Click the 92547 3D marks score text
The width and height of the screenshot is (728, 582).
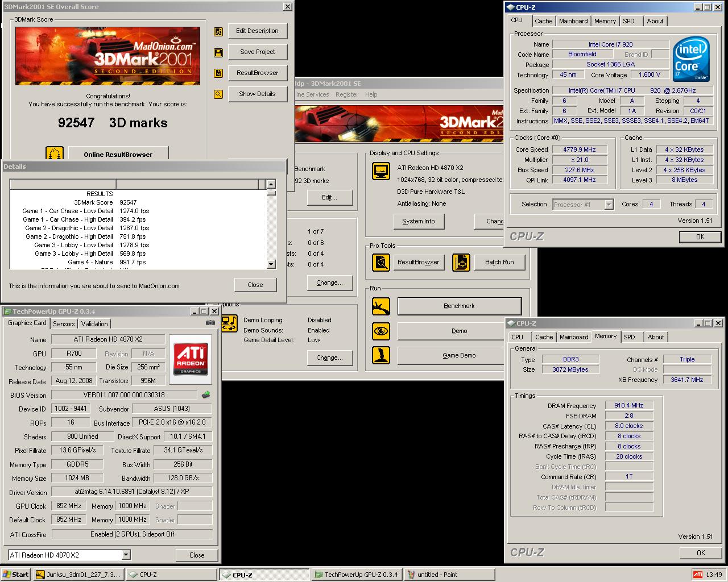click(x=113, y=123)
